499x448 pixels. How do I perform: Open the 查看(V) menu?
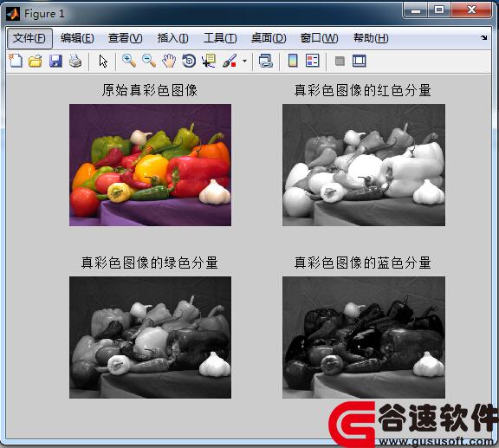[125, 38]
